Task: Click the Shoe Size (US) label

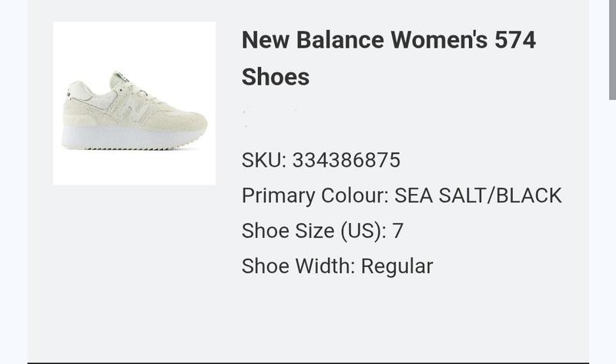Action: (x=313, y=231)
